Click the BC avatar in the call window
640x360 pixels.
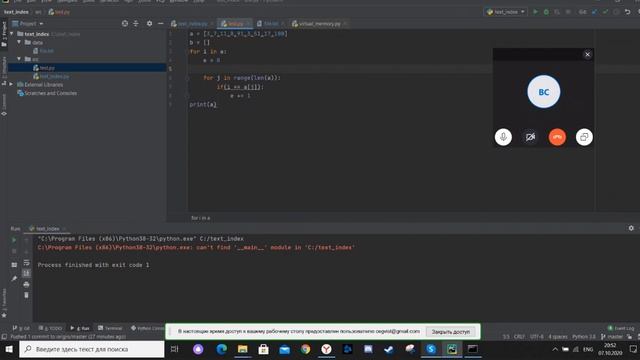point(544,92)
